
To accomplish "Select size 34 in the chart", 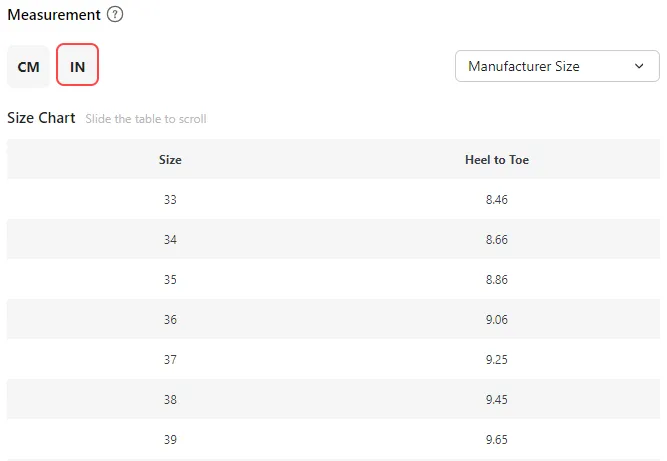I will (x=170, y=239).
